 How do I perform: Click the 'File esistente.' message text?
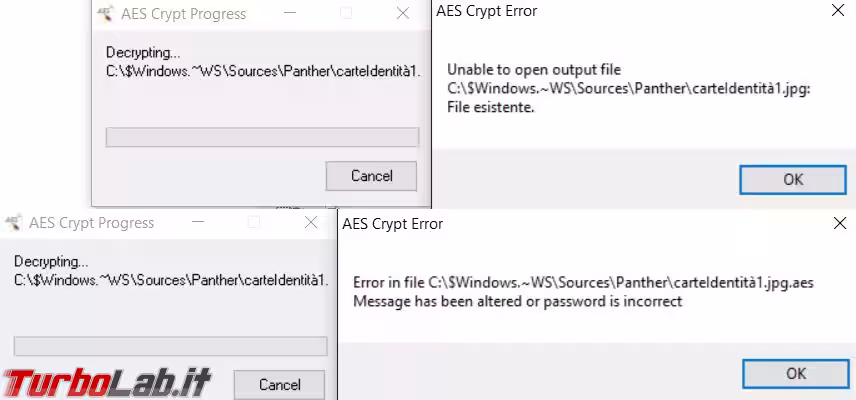pos(490,108)
